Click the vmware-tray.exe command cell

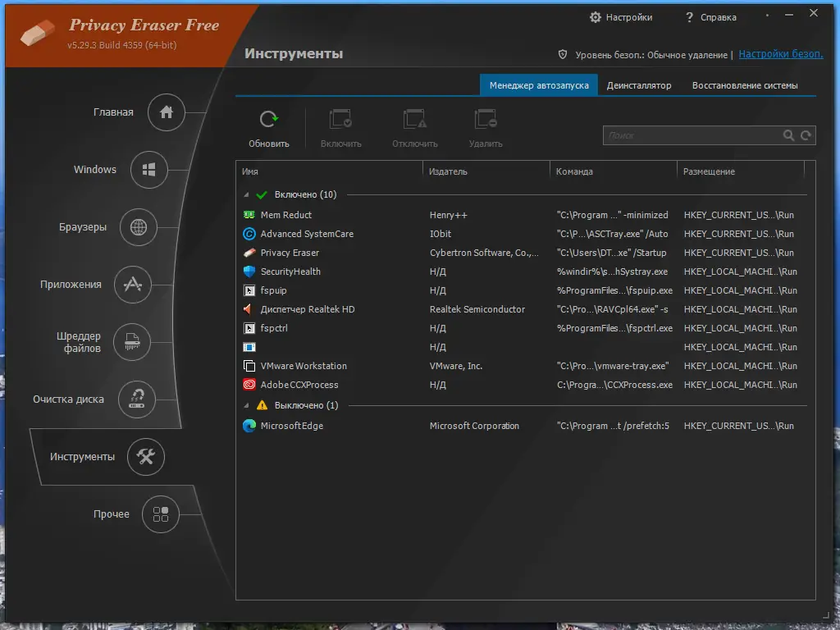[x=612, y=366]
